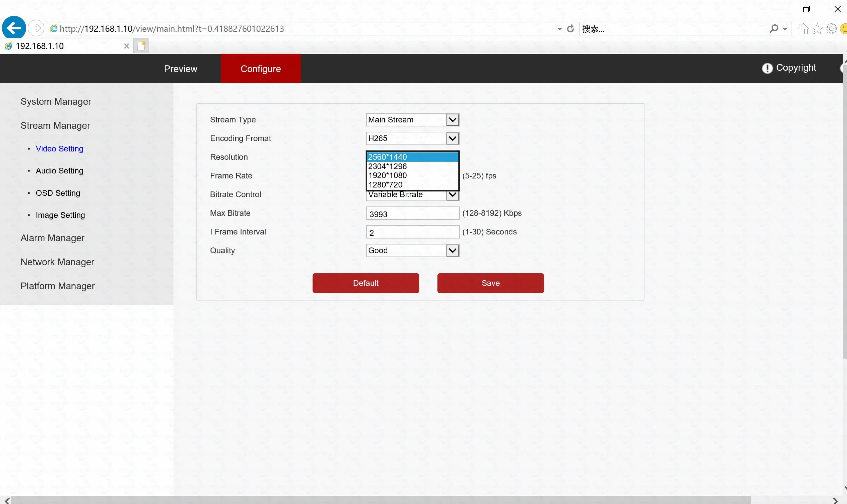Viewport: 847px width, 504px height.
Task: Open the Stream Type dropdown
Action: click(413, 119)
